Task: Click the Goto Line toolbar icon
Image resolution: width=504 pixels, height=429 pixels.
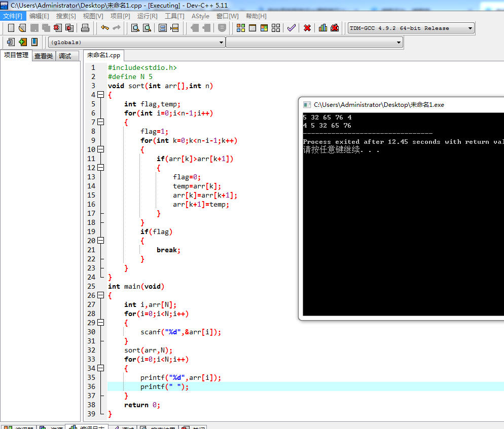Action: click(x=174, y=28)
